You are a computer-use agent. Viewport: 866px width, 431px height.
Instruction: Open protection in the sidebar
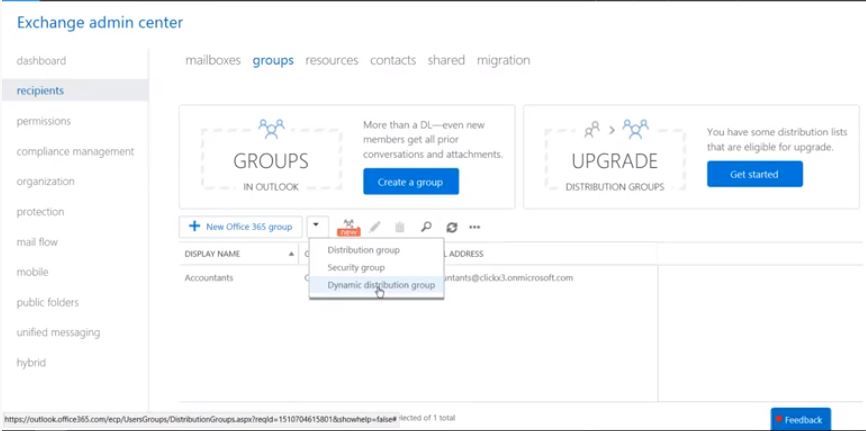tap(40, 212)
